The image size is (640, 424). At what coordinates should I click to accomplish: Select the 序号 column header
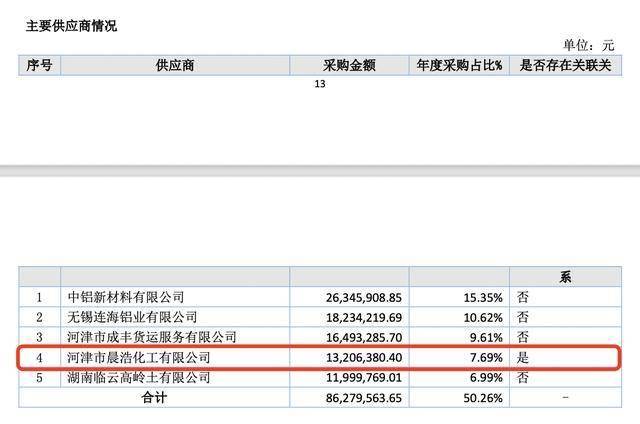(40, 65)
